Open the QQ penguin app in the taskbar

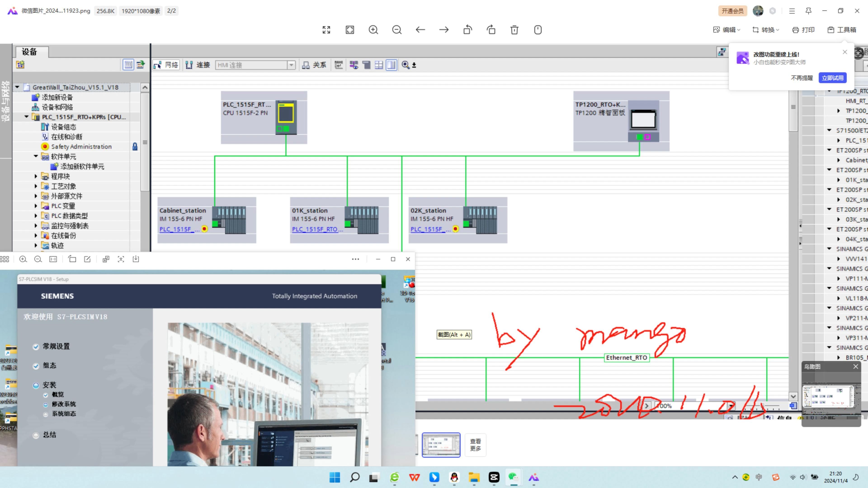tap(454, 477)
